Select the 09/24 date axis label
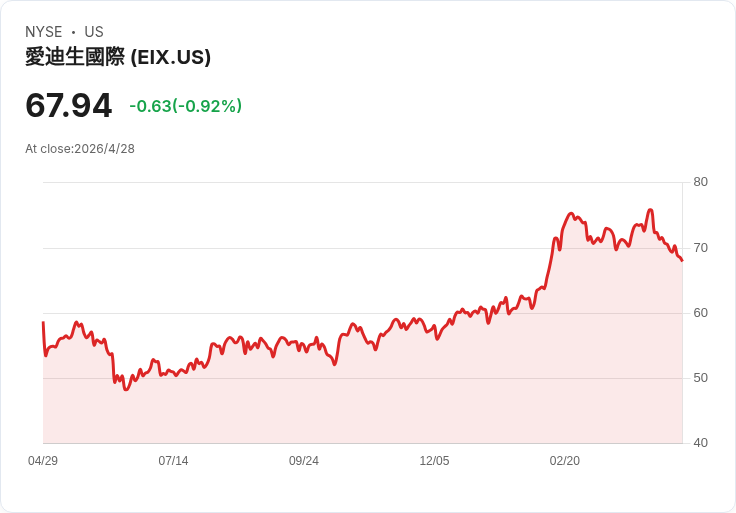This screenshot has height=513, width=736. (x=304, y=461)
